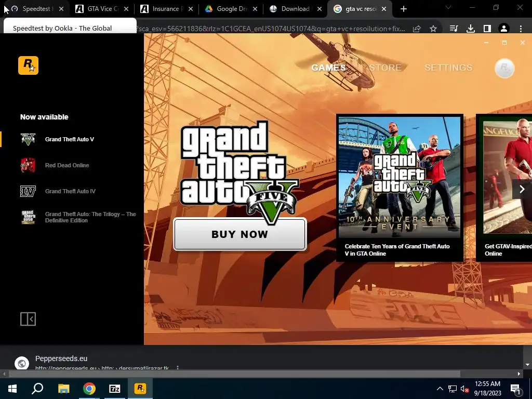Switch to the GTA Vice City browser tab
Screen dimensions: 532x399
point(102,9)
